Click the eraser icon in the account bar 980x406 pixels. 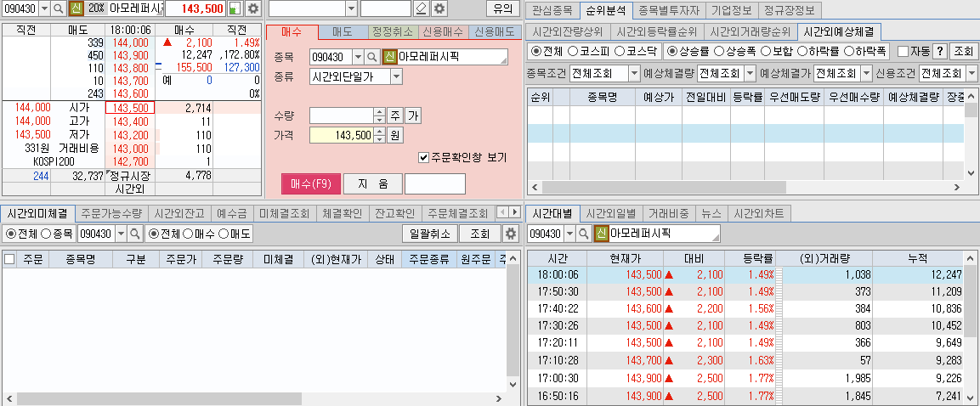422,8
